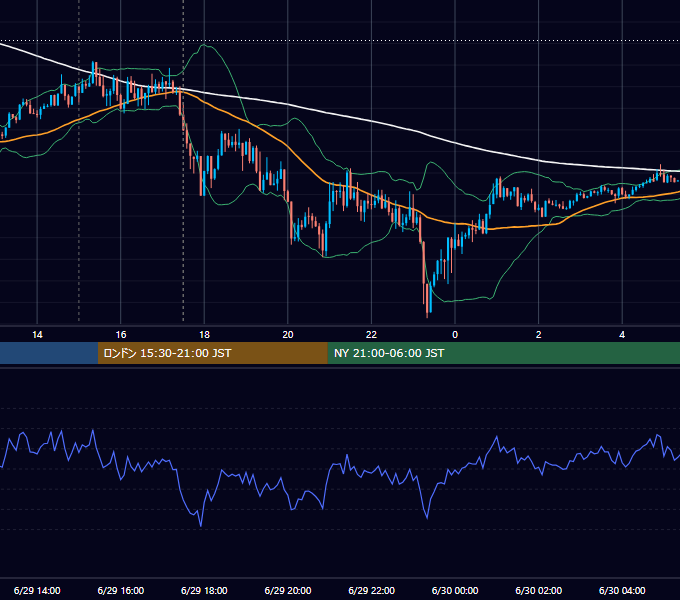
Task: Click hour label 0 on price chart axis
Action: pyautogui.click(x=455, y=335)
